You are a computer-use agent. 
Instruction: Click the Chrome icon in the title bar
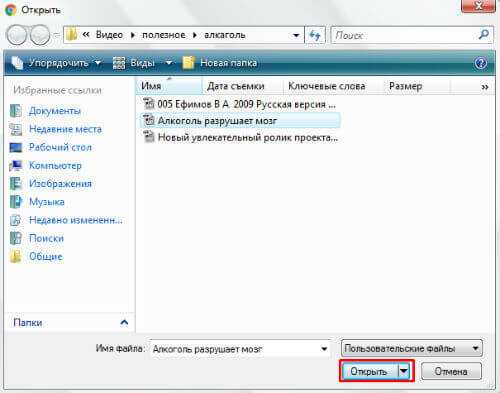(11, 10)
